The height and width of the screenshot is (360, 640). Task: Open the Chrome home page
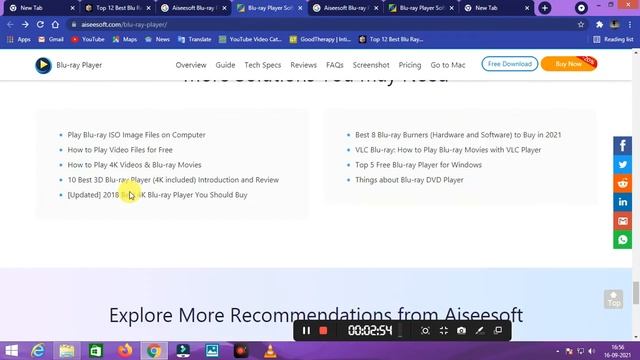(x=55, y=24)
